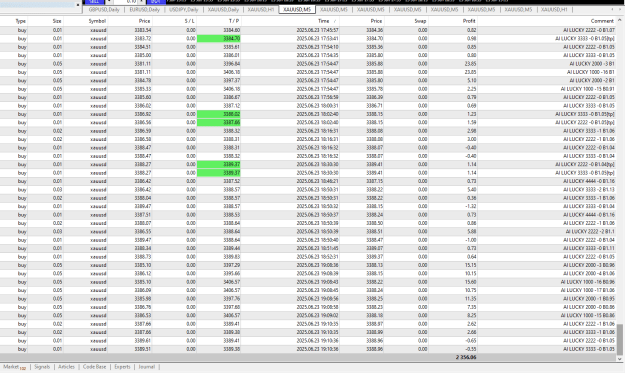Sort by the Comment column header
Screen dimensions: 625x373
602,21
